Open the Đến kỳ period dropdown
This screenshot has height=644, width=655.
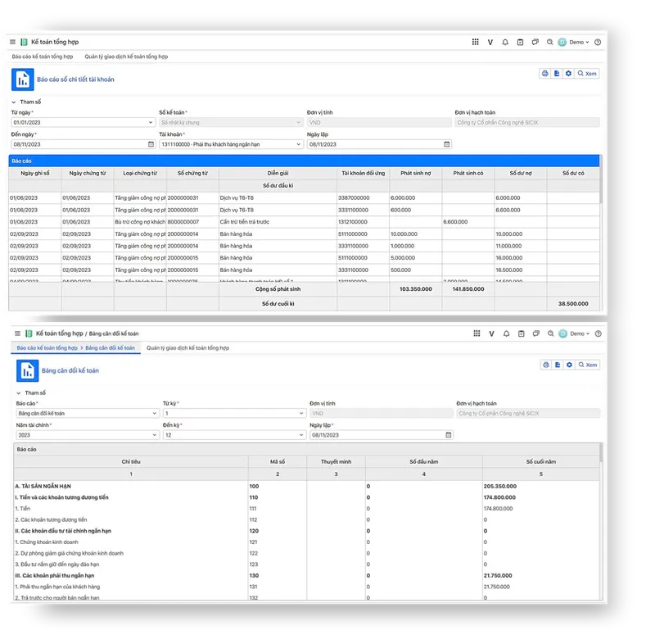click(233, 435)
